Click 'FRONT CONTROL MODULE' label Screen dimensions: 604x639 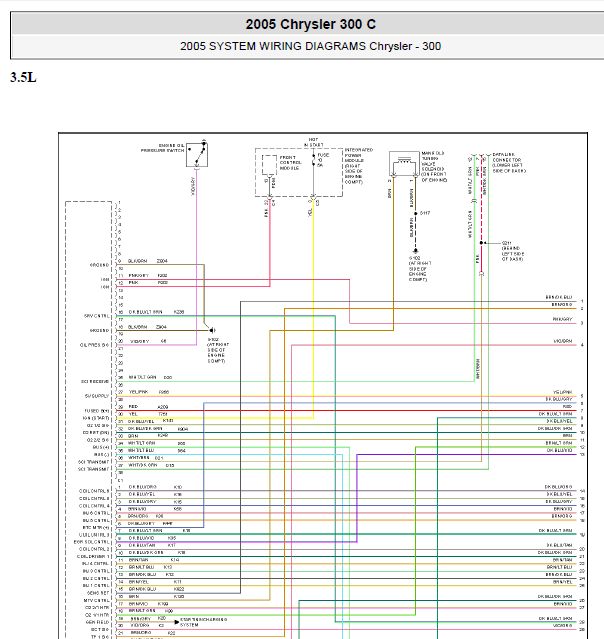click(290, 163)
